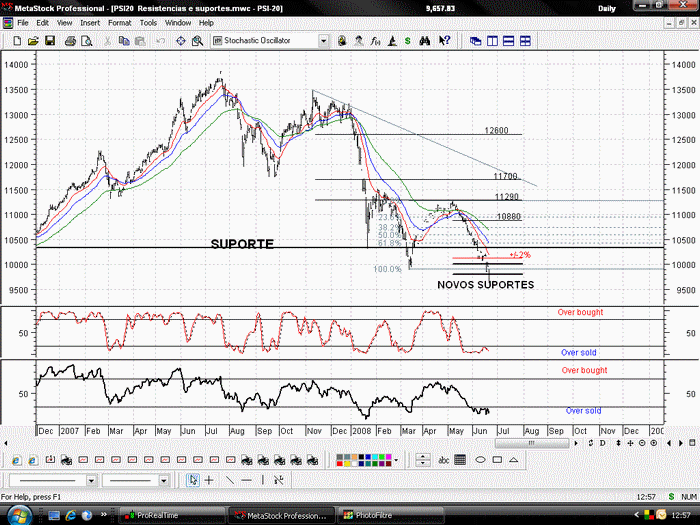Viewport: 700px width, 525px height.
Task: Pick the red color swatch
Action: [x=340, y=463]
